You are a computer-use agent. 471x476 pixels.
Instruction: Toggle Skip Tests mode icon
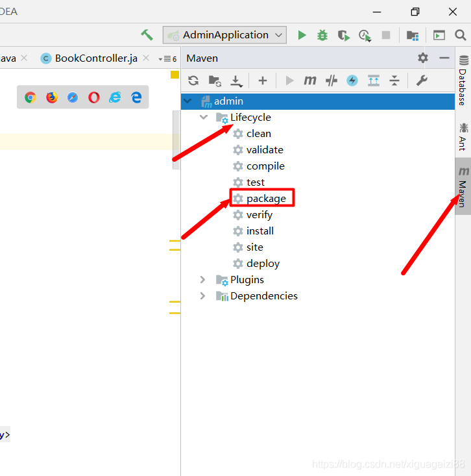tap(331, 81)
